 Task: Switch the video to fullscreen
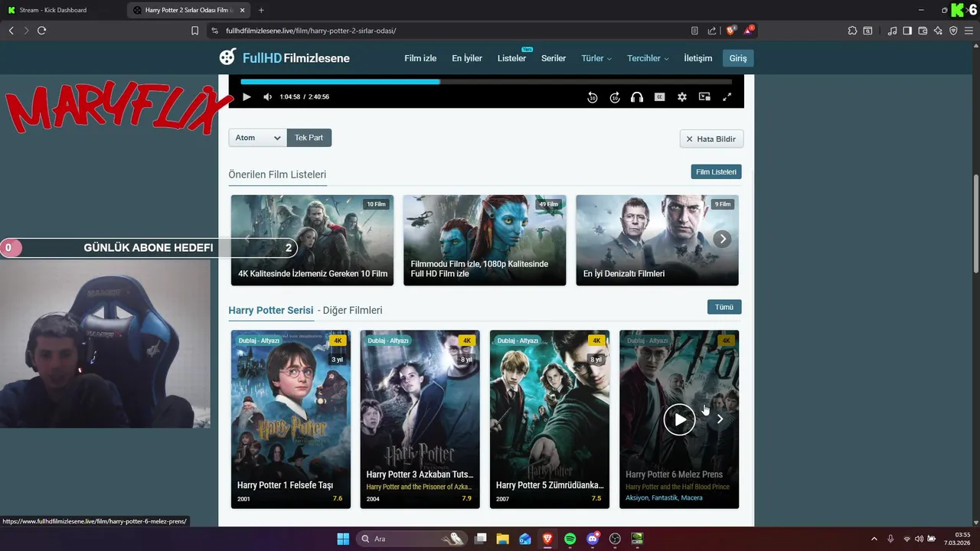click(727, 97)
